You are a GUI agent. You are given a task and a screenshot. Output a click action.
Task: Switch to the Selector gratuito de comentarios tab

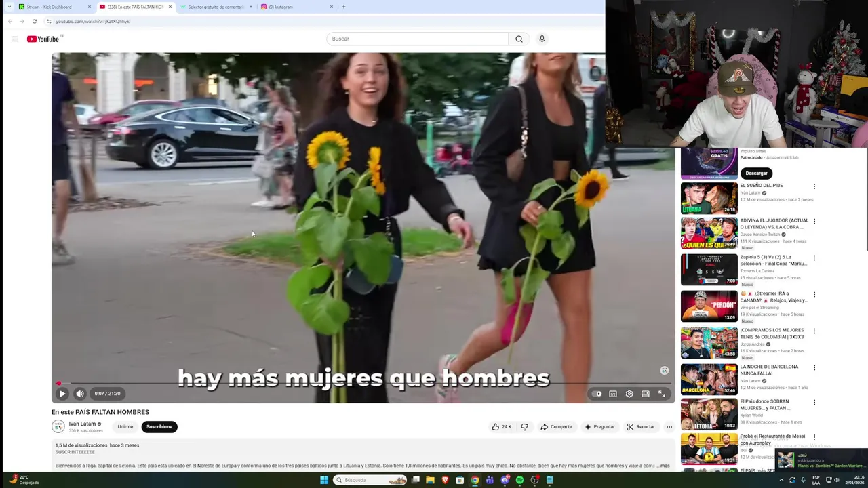coord(216,7)
